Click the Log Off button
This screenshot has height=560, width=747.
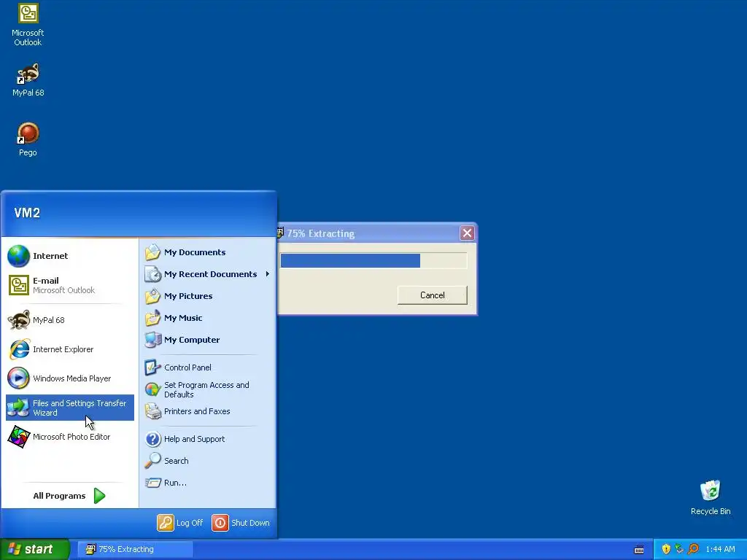(x=181, y=523)
